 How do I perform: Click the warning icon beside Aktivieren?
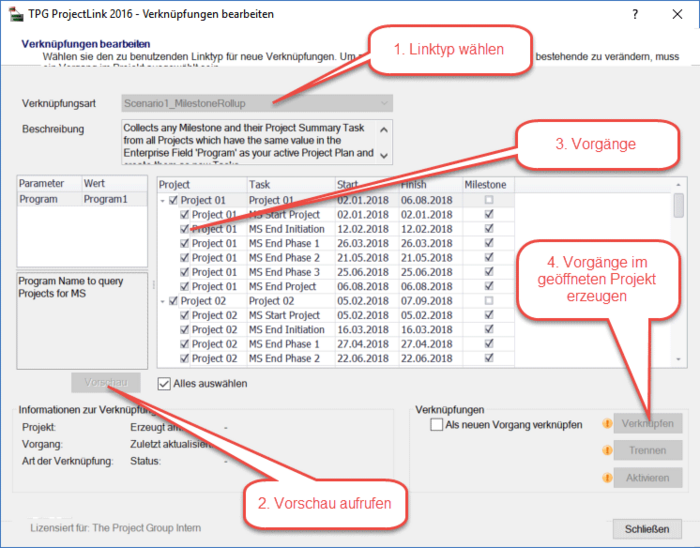607,478
